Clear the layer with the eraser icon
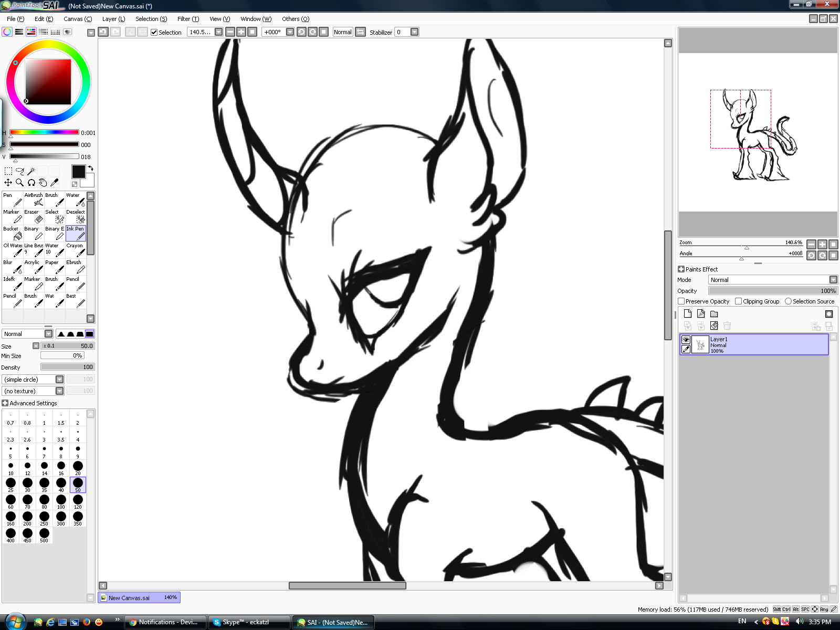Viewport: 840px width, 630px height. click(714, 326)
